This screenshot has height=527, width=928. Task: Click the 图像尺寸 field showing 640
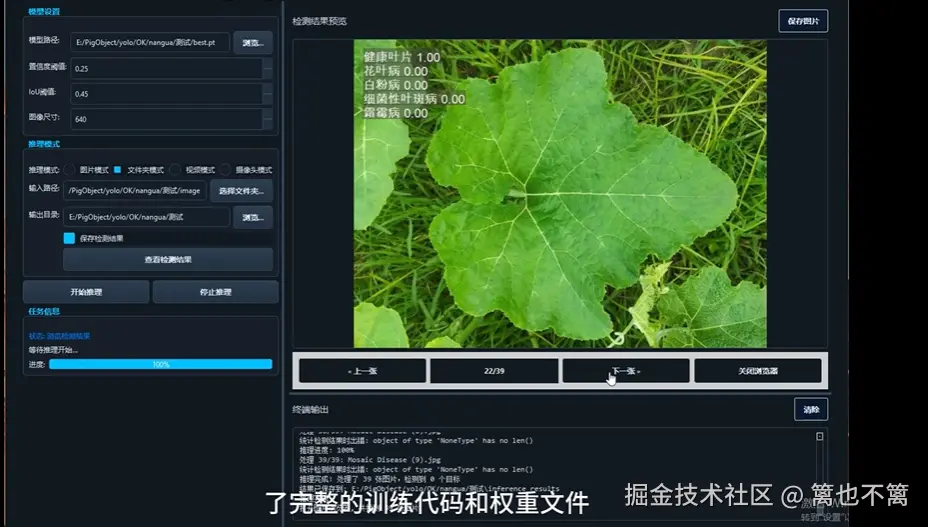166,119
